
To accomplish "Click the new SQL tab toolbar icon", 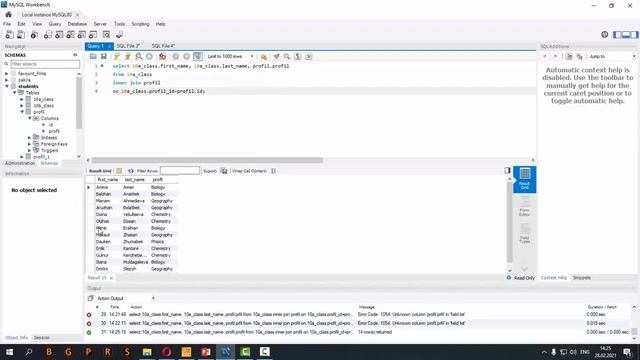I will 9,35.
